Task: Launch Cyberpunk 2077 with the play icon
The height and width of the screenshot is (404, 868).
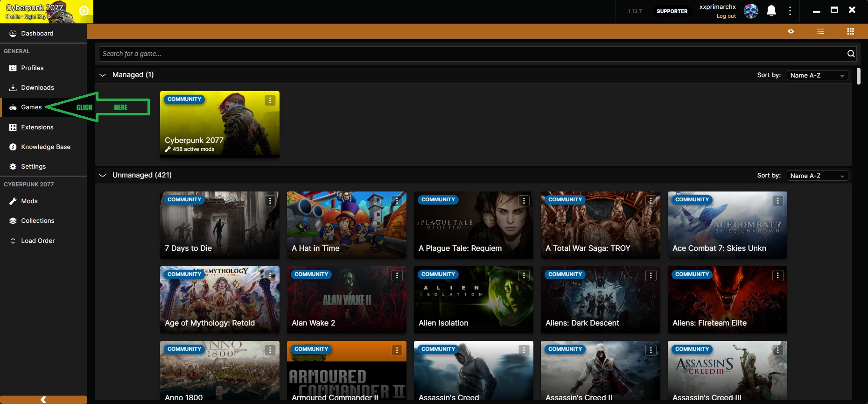Action: pyautogui.click(x=84, y=11)
